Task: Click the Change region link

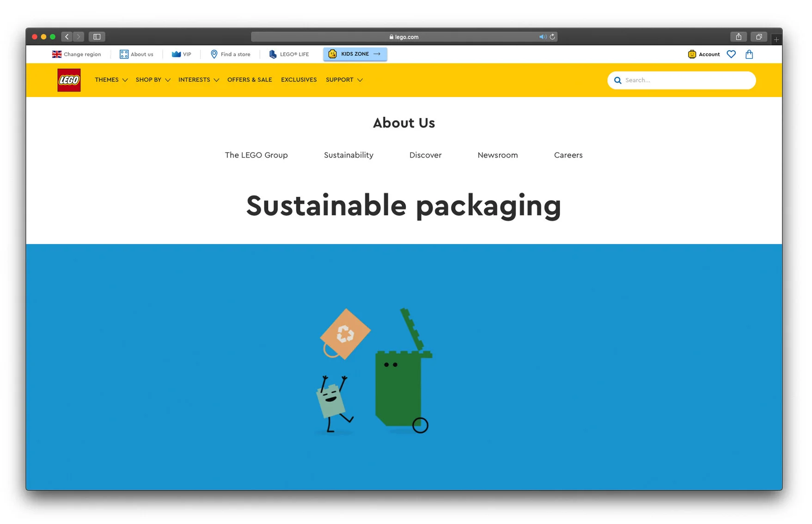Action: (x=82, y=54)
